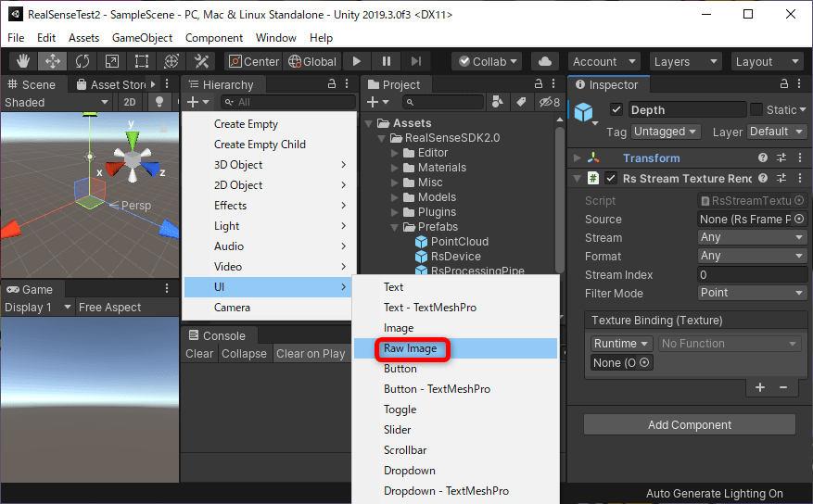
Task: Click the Step frame button
Action: coord(416,62)
